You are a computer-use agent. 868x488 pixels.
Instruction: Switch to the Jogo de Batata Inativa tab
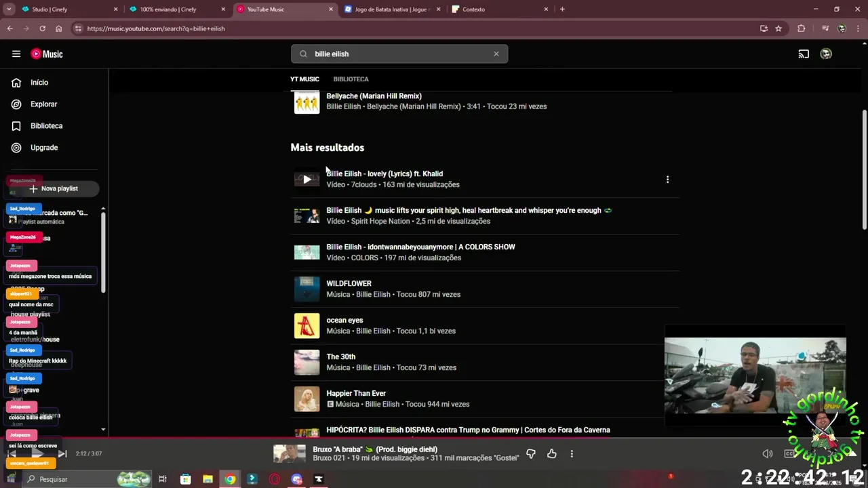click(x=392, y=9)
